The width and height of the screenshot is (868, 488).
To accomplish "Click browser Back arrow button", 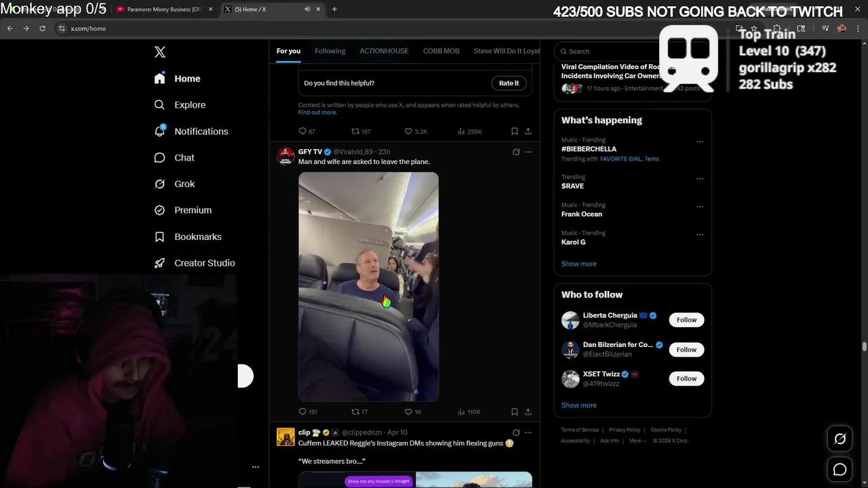I will 9,28.
